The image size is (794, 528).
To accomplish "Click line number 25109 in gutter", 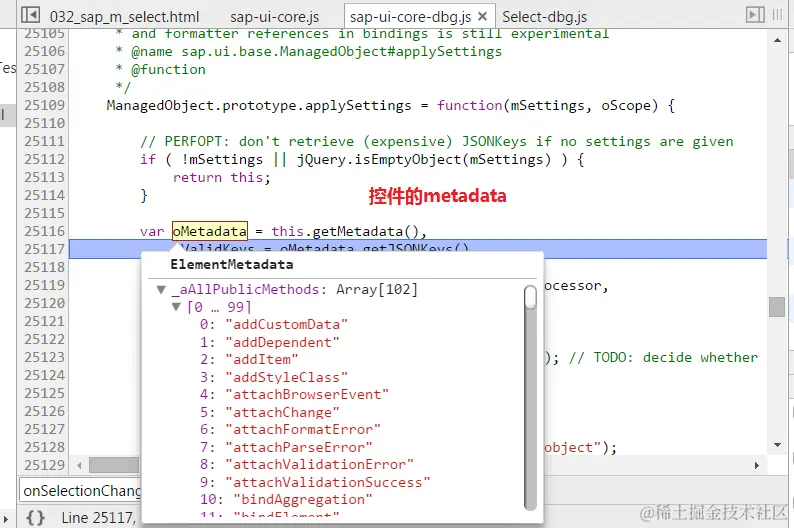I will (45, 105).
